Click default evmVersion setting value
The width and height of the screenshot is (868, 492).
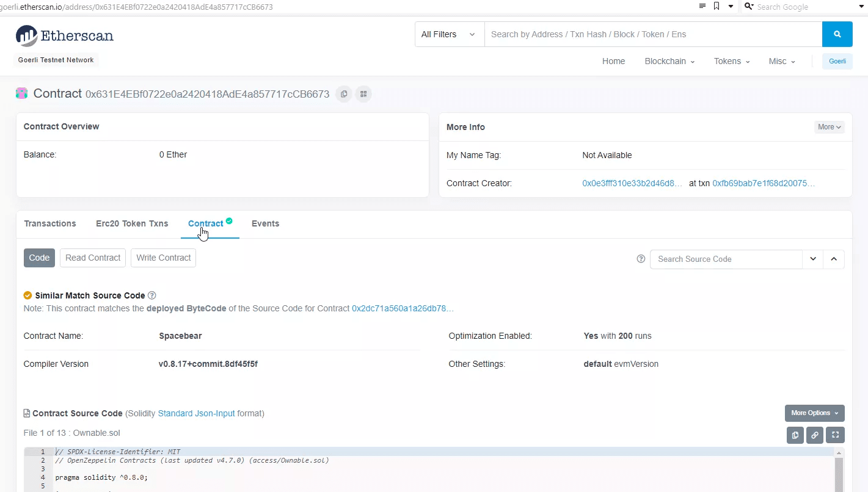coord(621,364)
